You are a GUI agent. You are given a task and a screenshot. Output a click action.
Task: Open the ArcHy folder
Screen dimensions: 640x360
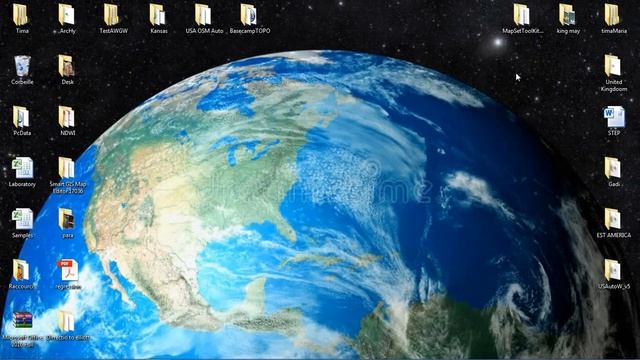pos(67,15)
